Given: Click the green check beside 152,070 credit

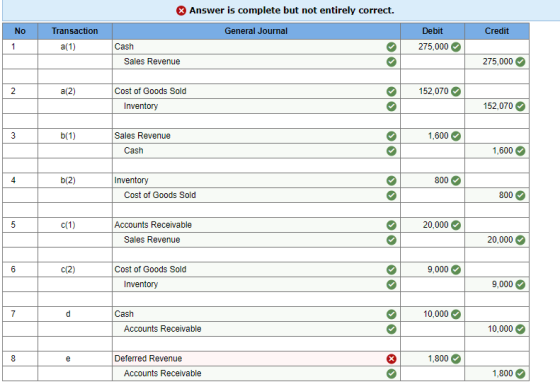Looking at the screenshot, I should [520, 106].
